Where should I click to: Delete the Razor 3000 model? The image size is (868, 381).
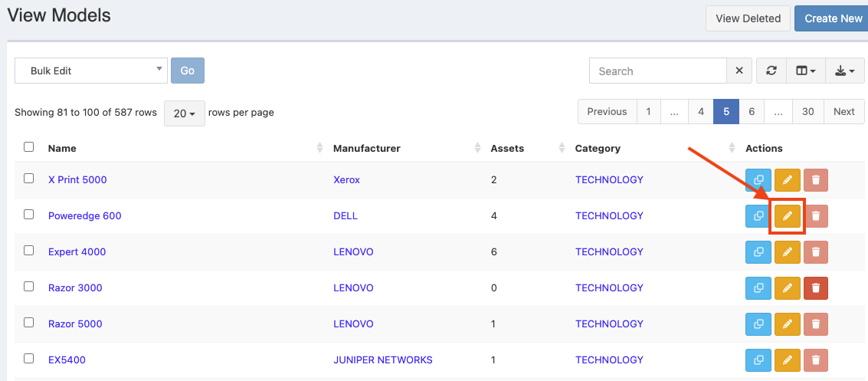click(815, 288)
